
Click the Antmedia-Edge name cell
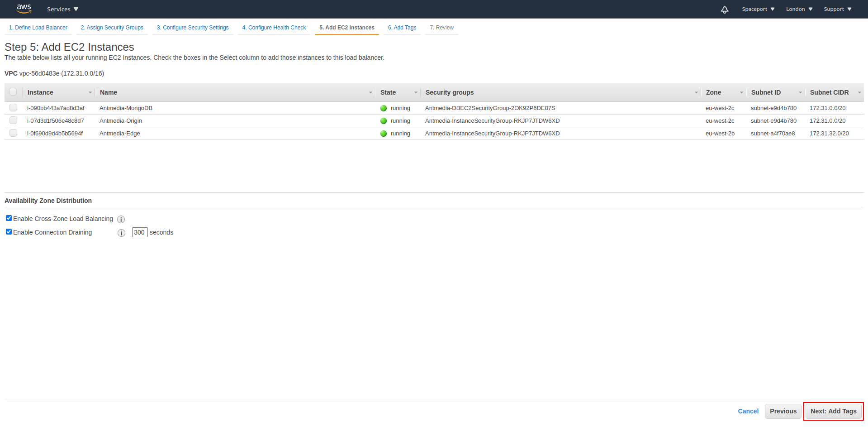120,134
